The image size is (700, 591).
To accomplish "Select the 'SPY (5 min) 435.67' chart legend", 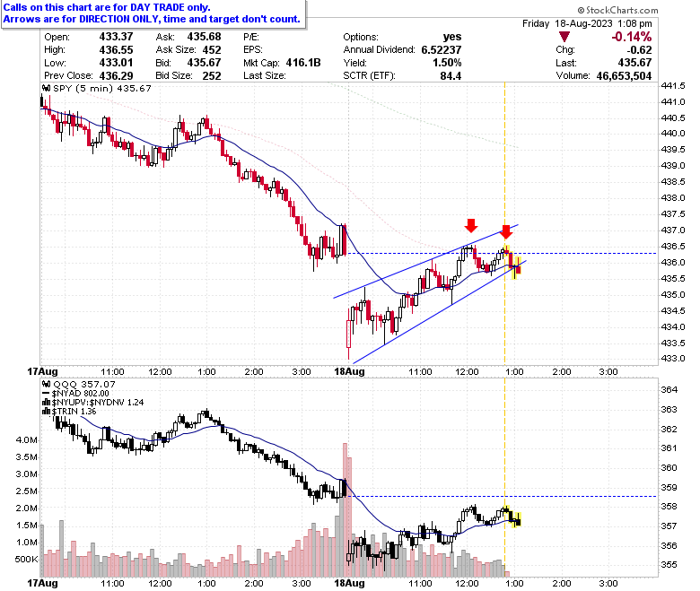I will [101, 88].
